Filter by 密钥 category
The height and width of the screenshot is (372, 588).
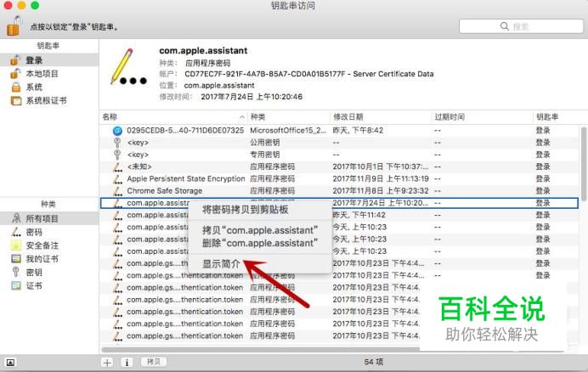pos(49,273)
